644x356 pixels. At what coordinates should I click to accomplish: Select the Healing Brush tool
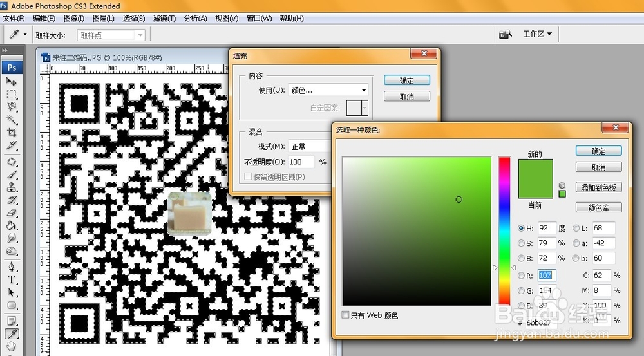pyautogui.click(x=12, y=162)
